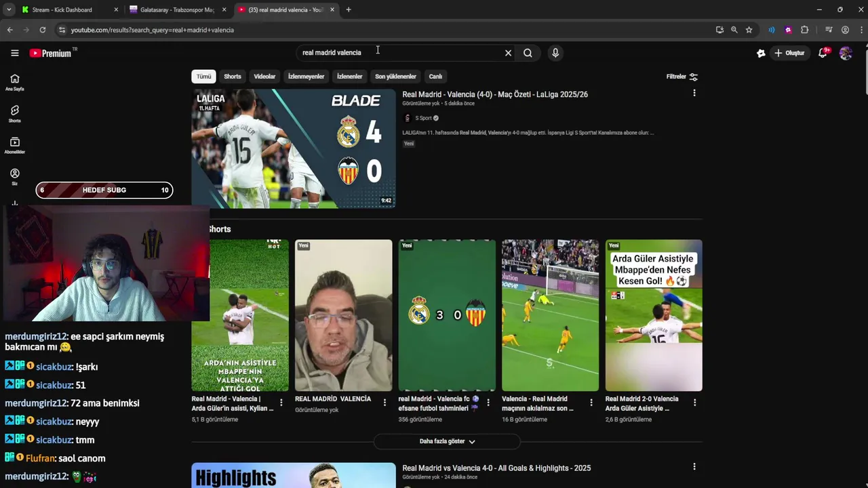Close the Galatasaray - Trabzonspor tab
The image size is (868, 488).
(224, 9)
